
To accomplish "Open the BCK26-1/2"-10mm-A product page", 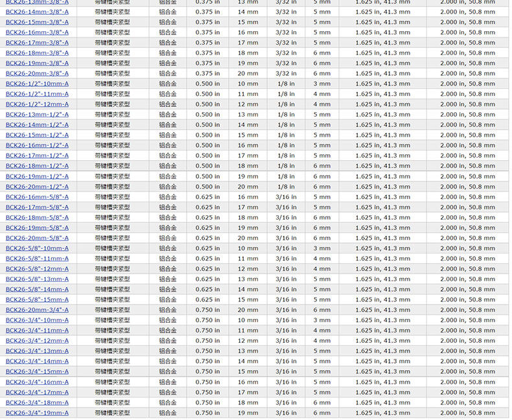I will pos(37,84).
